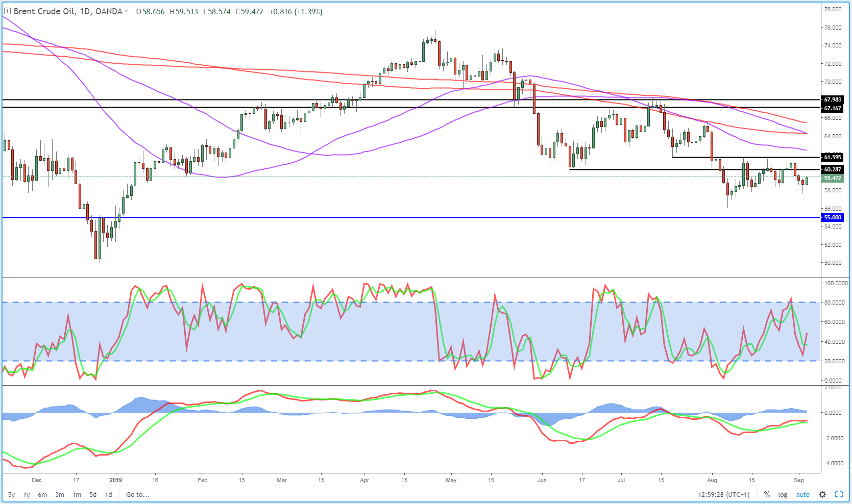Image resolution: width=852 pixels, height=504 pixels.
Task: Toggle percent scale mode
Action: [767, 494]
